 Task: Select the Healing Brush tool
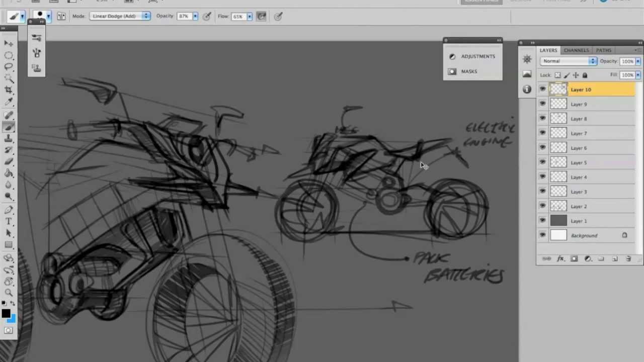coord(9,116)
